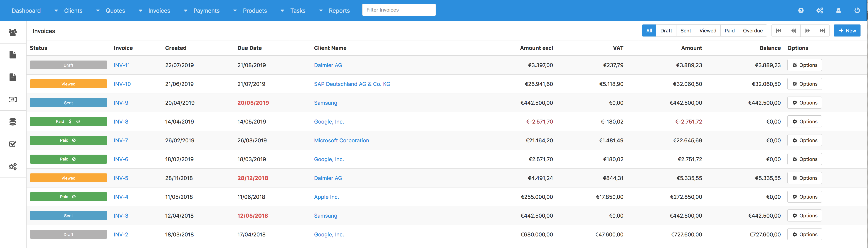Click negative amount €-2.751,72

688,122
